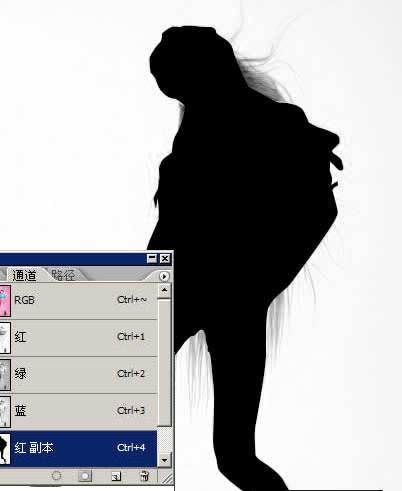Click the 红 channel thumbnail

point(5,338)
